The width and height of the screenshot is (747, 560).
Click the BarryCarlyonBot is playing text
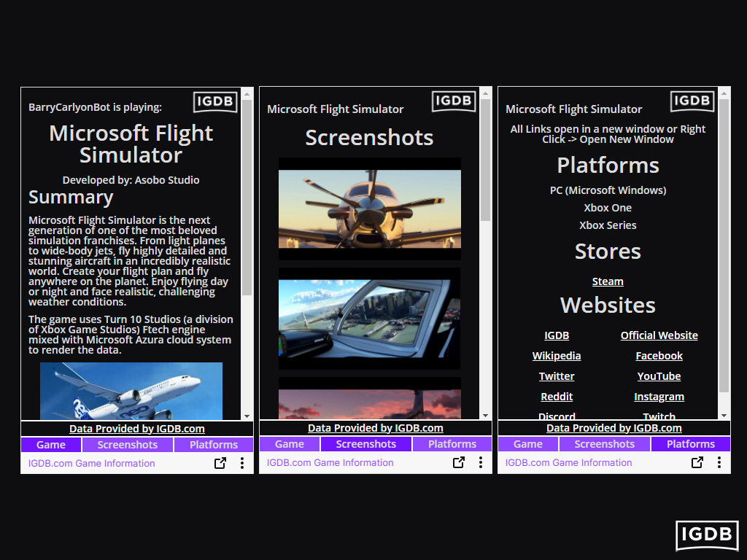(96, 107)
